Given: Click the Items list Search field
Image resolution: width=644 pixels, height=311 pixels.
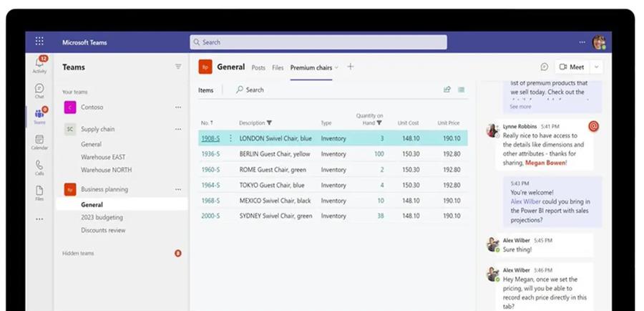Looking at the screenshot, I should point(250,90).
